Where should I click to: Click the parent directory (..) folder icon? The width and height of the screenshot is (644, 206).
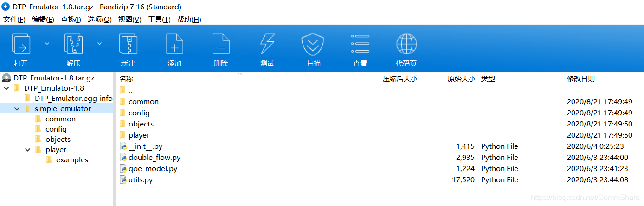click(122, 90)
